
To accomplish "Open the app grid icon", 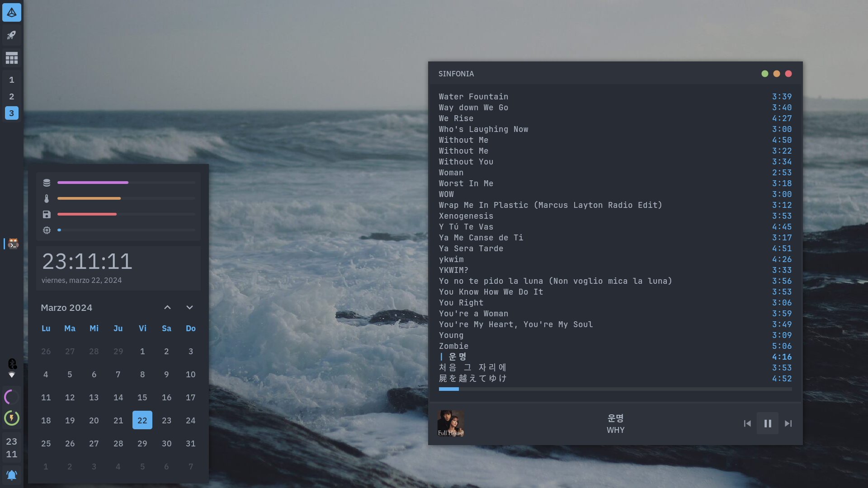I will 12,58.
